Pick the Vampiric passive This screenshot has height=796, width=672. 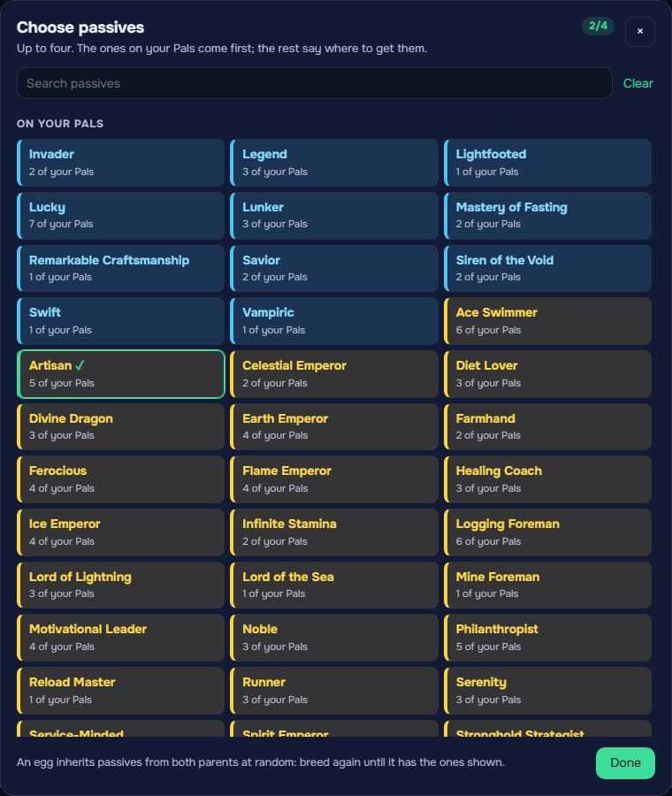[334, 321]
